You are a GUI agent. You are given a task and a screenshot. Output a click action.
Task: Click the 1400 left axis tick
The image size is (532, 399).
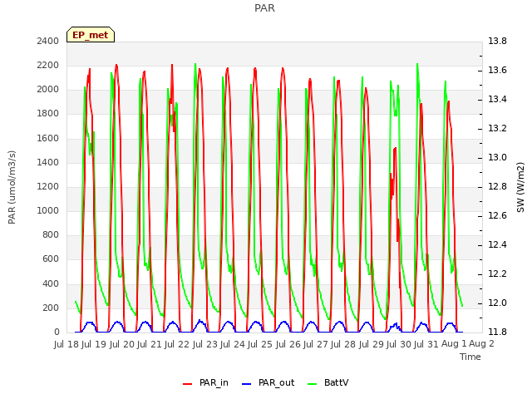pos(48,163)
